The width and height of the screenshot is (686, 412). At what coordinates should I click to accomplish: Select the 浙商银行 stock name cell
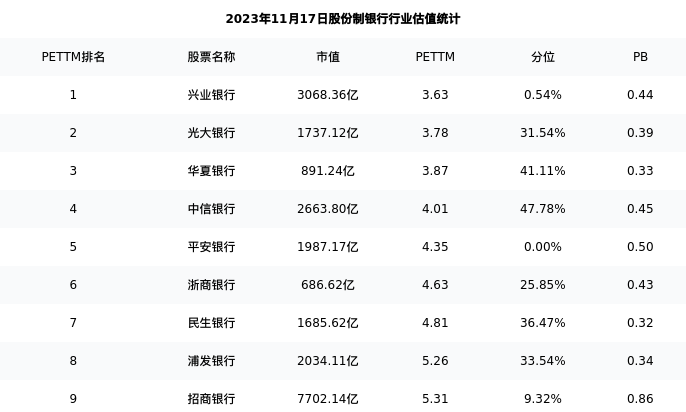click(211, 285)
